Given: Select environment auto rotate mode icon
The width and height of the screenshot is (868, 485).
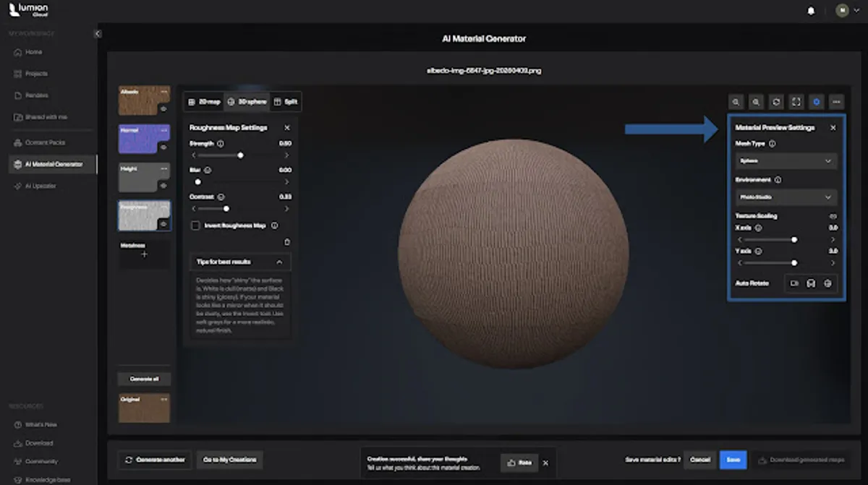Looking at the screenshot, I should 828,283.
